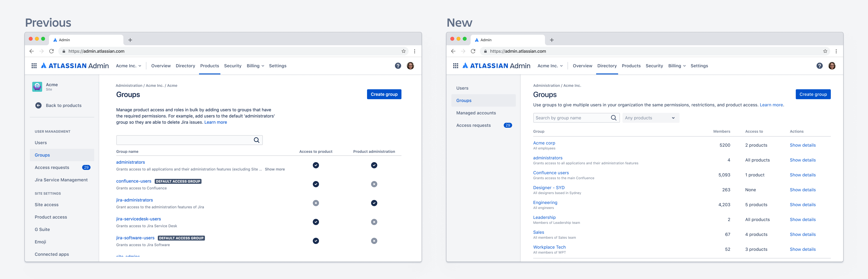
Task: Show details for the Engineering group
Action: [x=803, y=205]
